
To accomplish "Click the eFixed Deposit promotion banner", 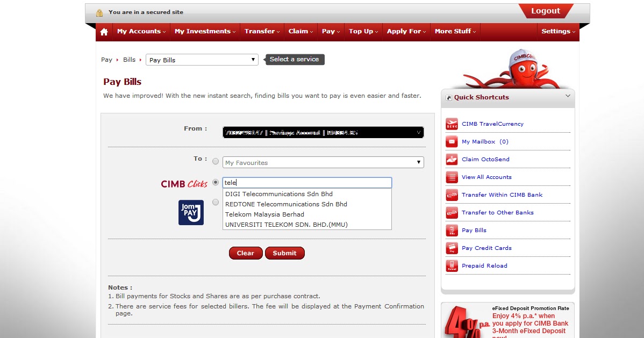I will pos(507,321).
